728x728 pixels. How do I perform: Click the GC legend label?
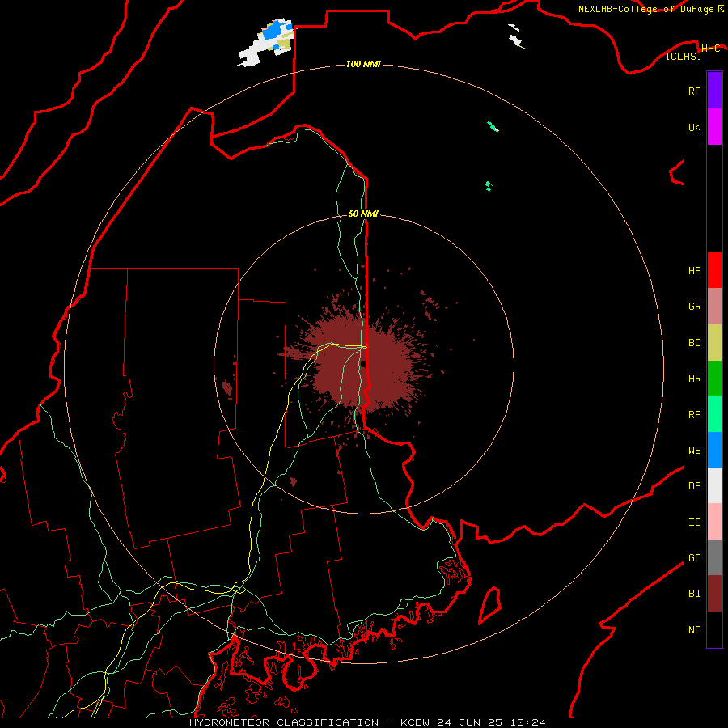pos(694,558)
